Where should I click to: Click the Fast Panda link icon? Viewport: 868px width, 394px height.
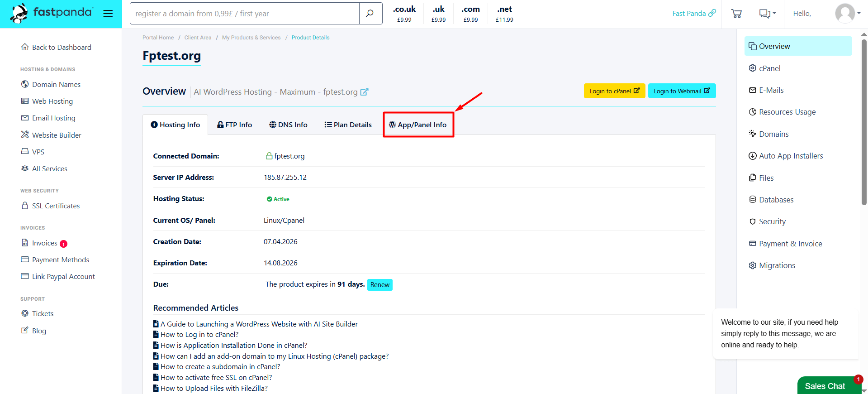[712, 13]
